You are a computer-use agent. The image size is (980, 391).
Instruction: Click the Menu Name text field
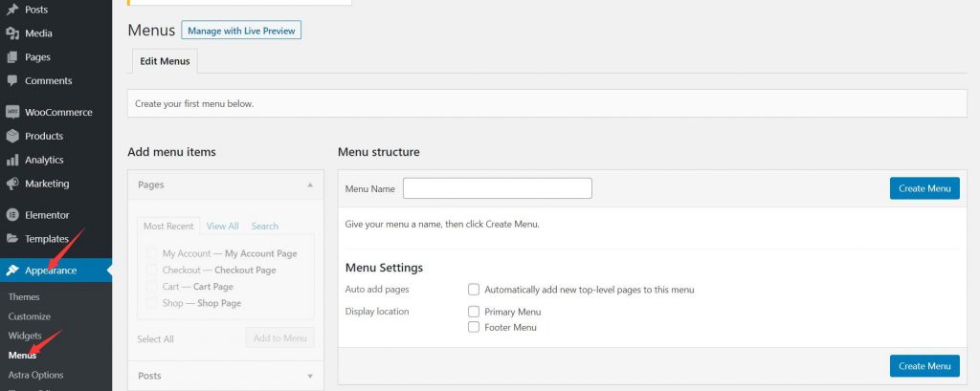(x=497, y=188)
